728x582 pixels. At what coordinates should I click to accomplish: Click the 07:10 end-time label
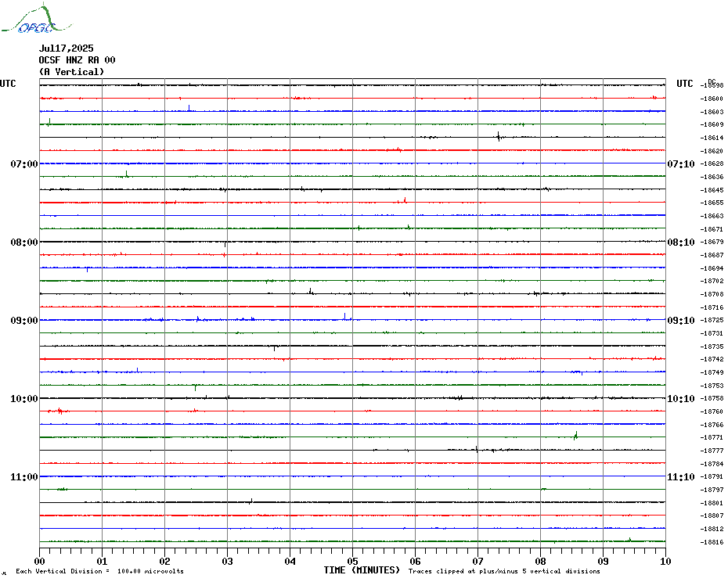(681, 163)
